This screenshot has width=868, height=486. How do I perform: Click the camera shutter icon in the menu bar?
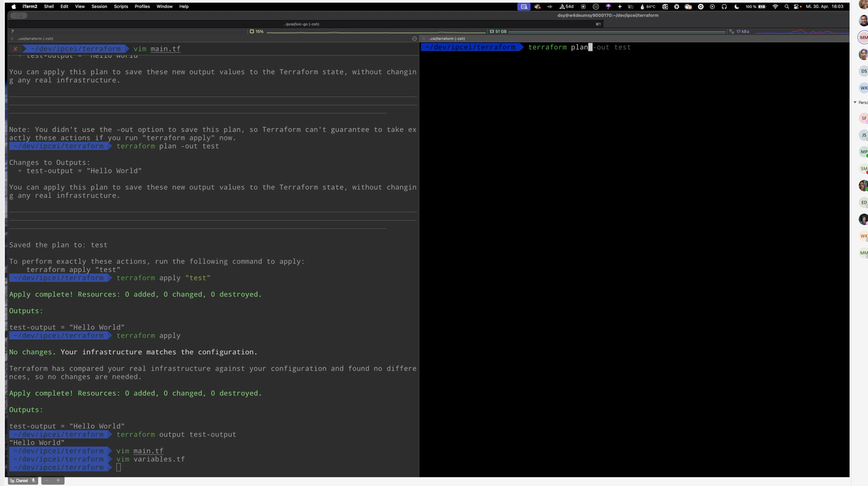[x=677, y=7]
